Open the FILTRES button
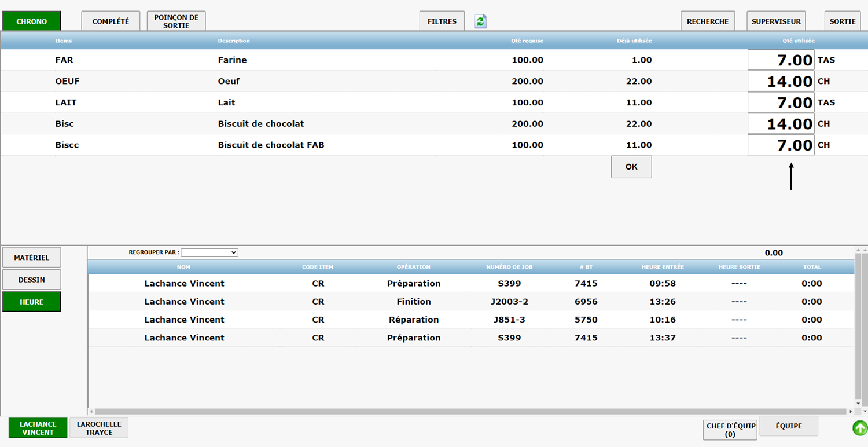This screenshot has height=447, width=868. coord(442,21)
